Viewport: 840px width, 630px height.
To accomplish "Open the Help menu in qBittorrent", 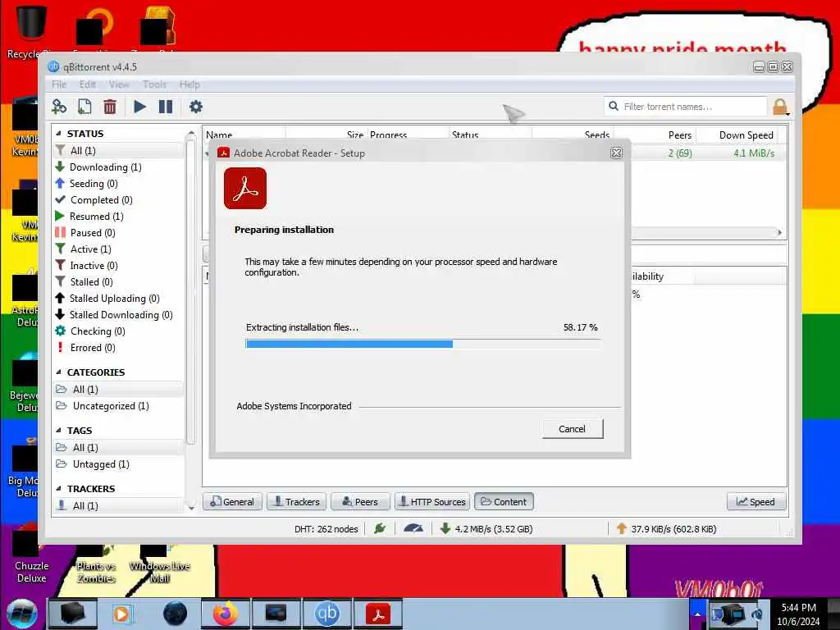I will 189,84.
